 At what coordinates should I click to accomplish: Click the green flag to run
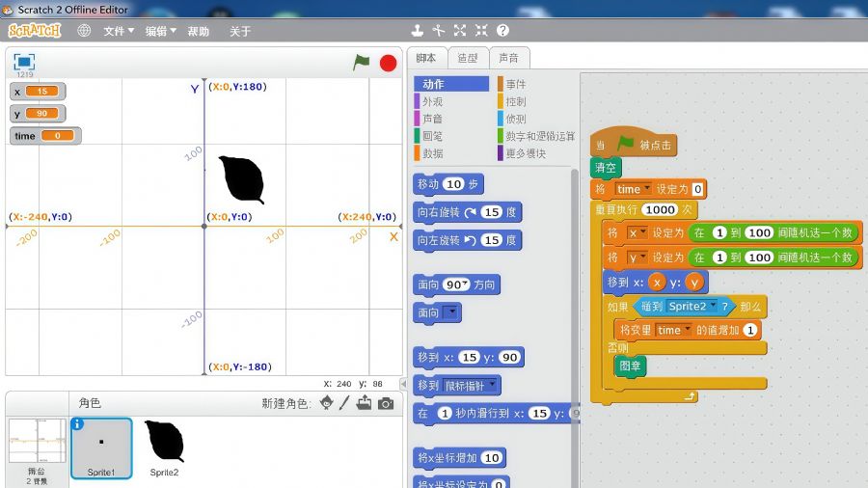pos(362,63)
